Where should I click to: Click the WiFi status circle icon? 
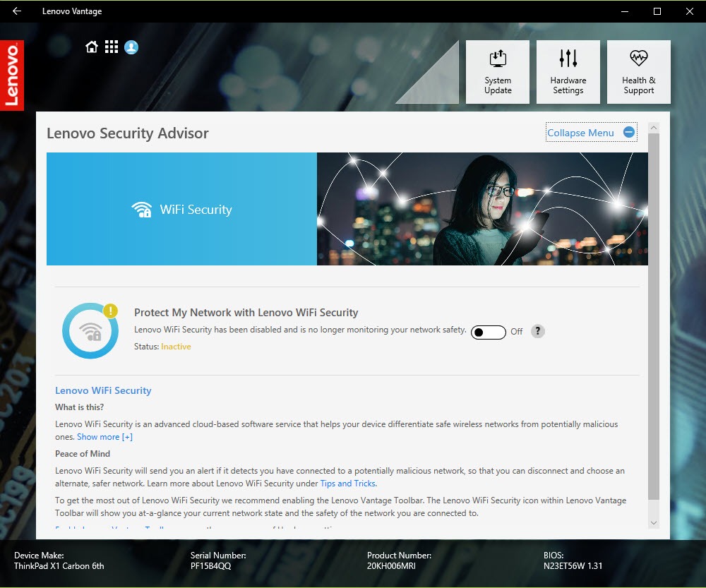click(90, 331)
